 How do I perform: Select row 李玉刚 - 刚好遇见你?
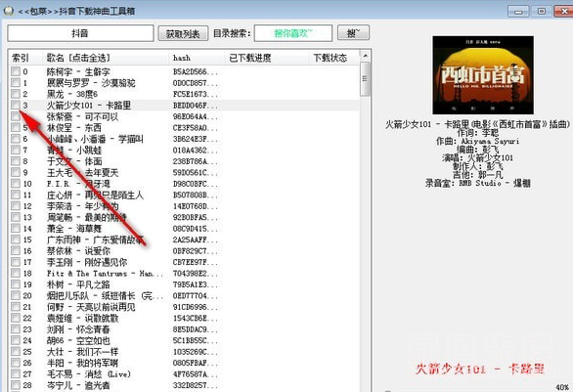pos(184,262)
